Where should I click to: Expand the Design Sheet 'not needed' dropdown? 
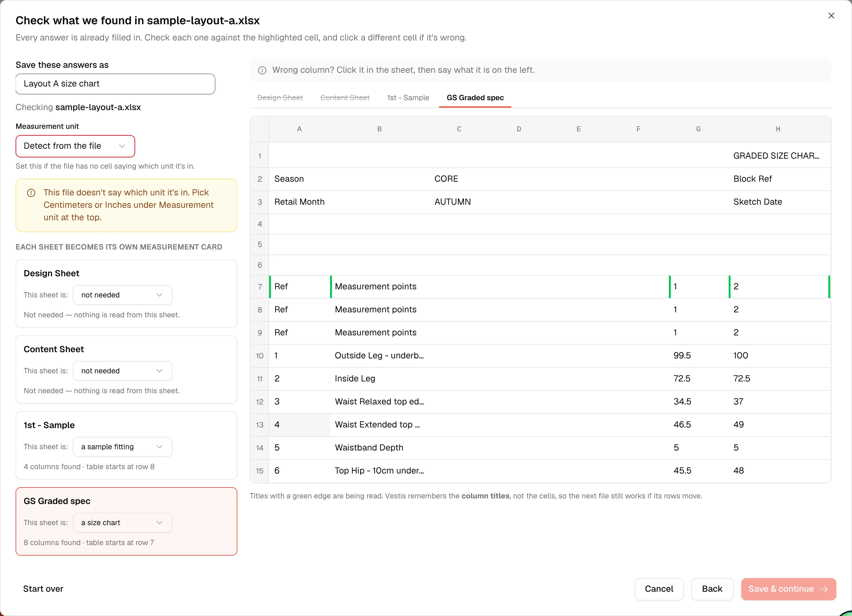click(122, 295)
